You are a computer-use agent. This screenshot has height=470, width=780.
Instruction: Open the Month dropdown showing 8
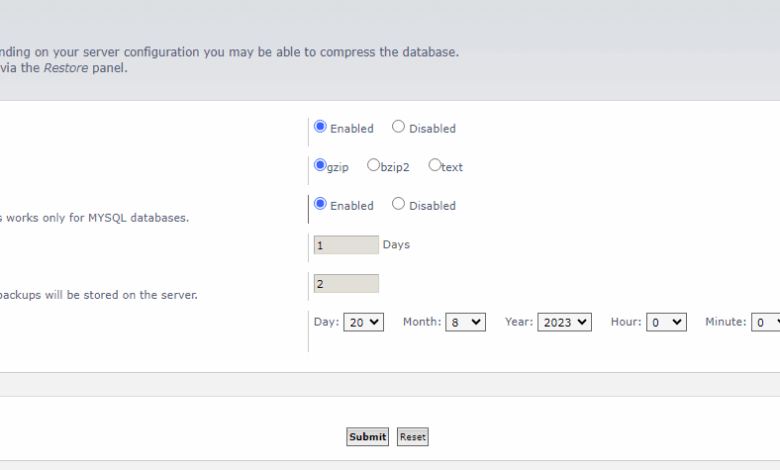click(465, 322)
